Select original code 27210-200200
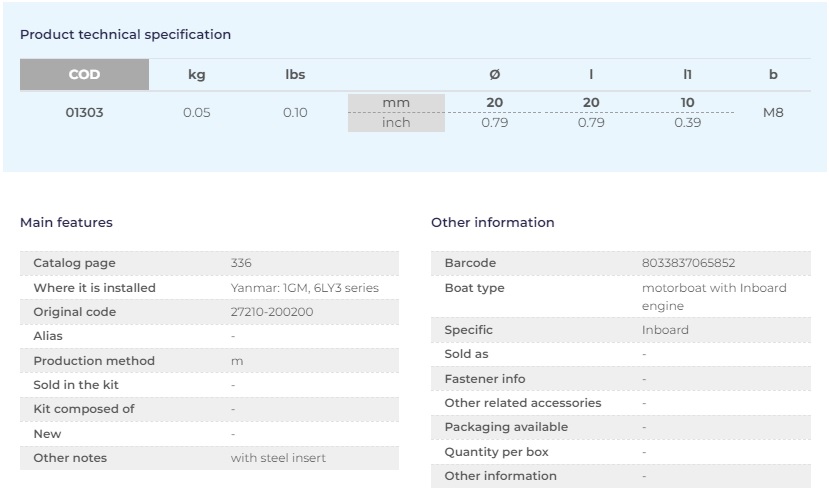 click(x=271, y=312)
